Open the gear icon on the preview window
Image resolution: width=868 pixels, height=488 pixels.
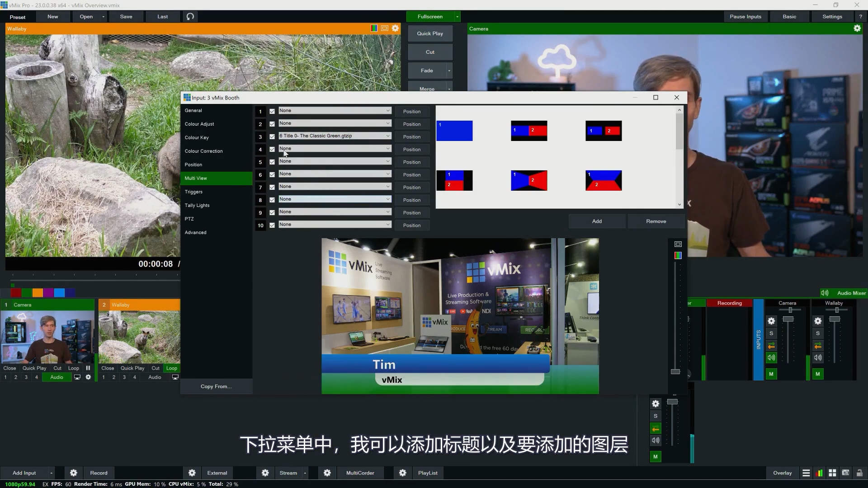pyautogui.click(x=395, y=28)
